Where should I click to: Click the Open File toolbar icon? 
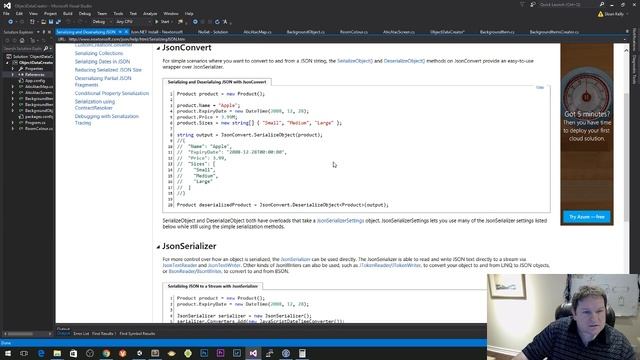(x=43, y=22)
